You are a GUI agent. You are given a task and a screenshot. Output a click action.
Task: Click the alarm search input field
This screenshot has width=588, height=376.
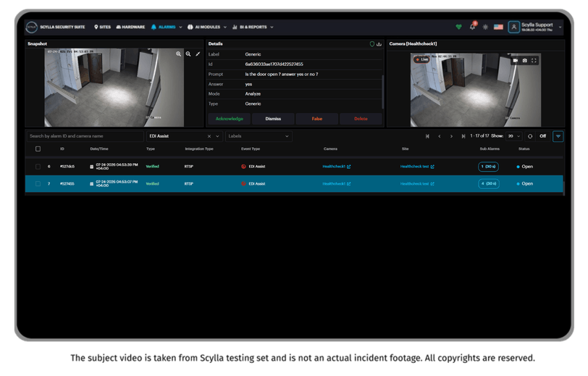click(x=85, y=136)
